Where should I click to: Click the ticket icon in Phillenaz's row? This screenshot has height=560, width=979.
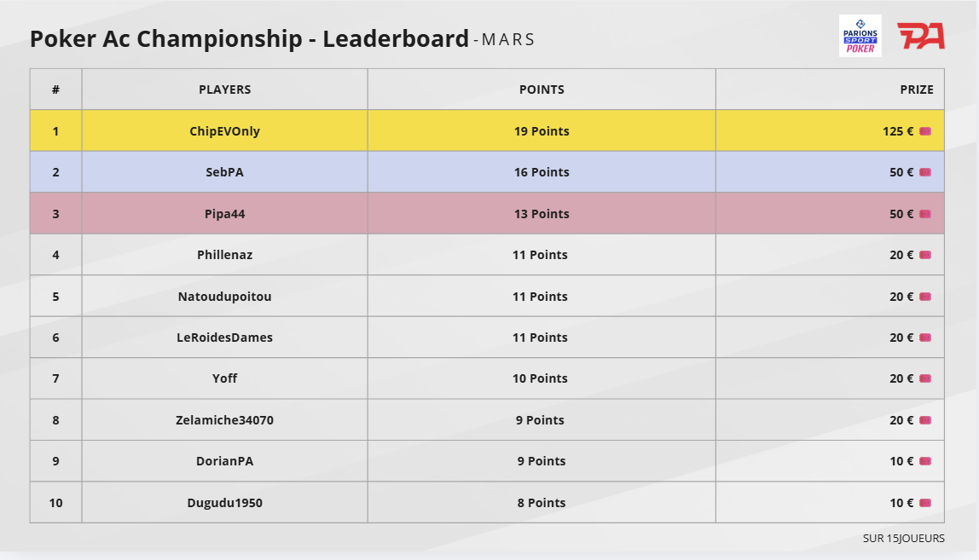click(x=925, y=255)
